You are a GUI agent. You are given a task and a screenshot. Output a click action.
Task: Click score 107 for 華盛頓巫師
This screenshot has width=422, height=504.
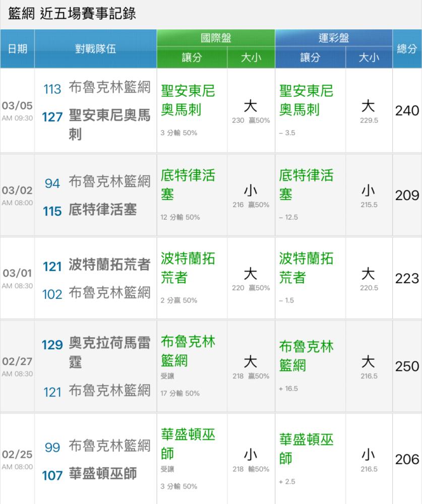[52, 475]
